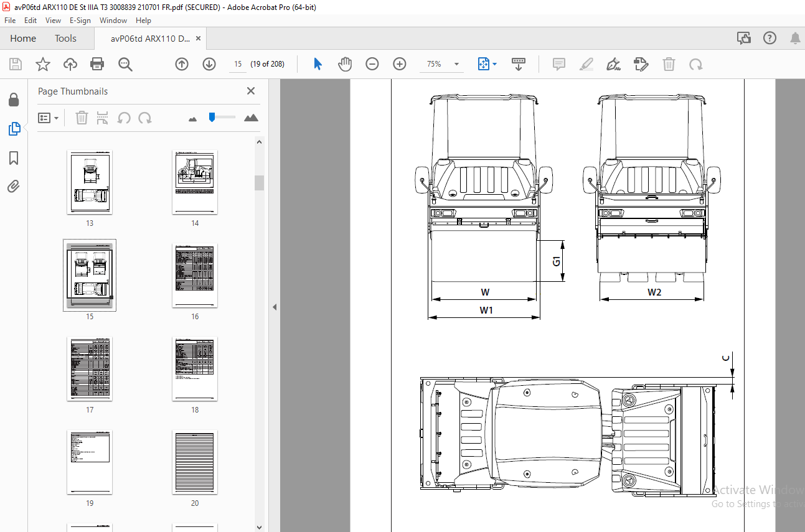
Task: Open the Help question mark
Action: click(770, 39)
